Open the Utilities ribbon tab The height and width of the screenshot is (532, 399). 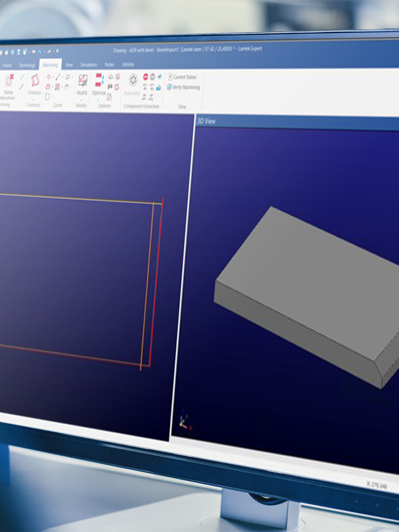click(128, 65)
